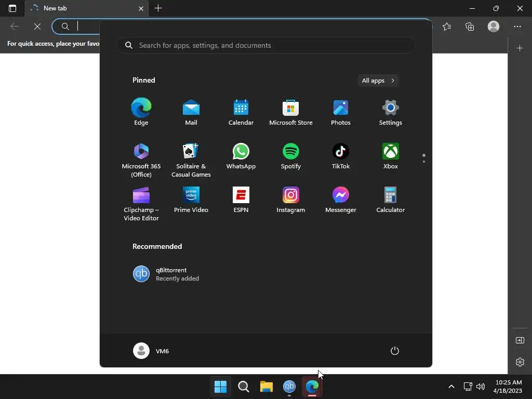This screenshot has height=399, width=532.
Task: Launch Prime Video
Action: click(191, 199)
